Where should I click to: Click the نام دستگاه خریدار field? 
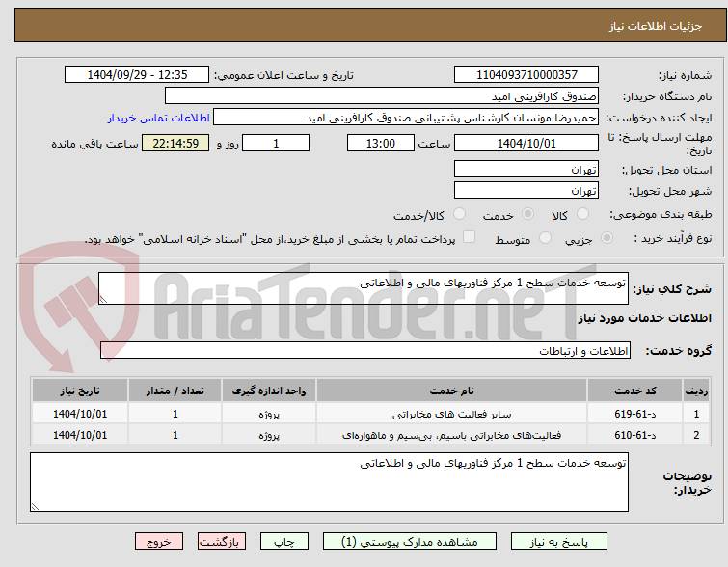click(382, 95)
